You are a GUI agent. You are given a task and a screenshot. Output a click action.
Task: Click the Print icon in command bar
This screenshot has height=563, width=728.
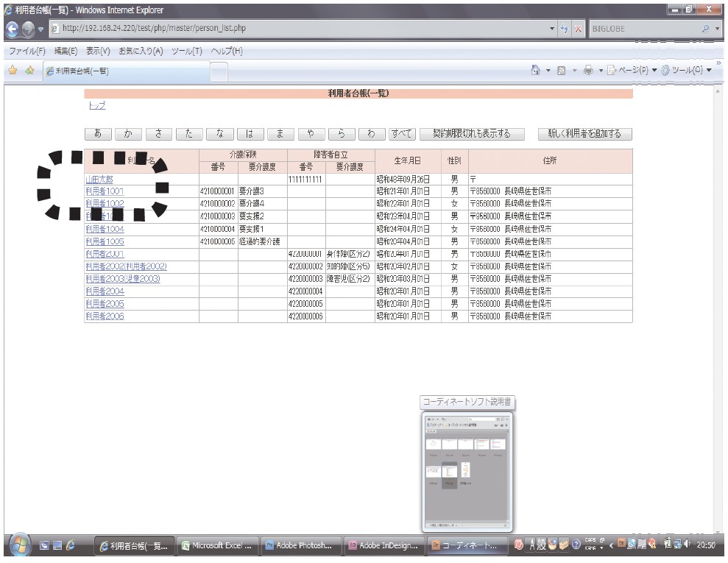588,71
